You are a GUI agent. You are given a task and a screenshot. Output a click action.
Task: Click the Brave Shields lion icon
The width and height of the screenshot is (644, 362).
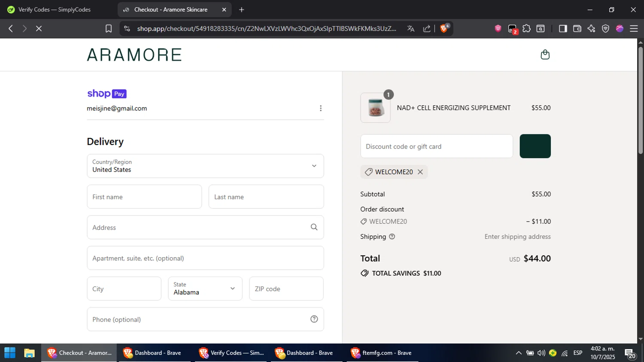pyautogui.click(x=444, y=28)
